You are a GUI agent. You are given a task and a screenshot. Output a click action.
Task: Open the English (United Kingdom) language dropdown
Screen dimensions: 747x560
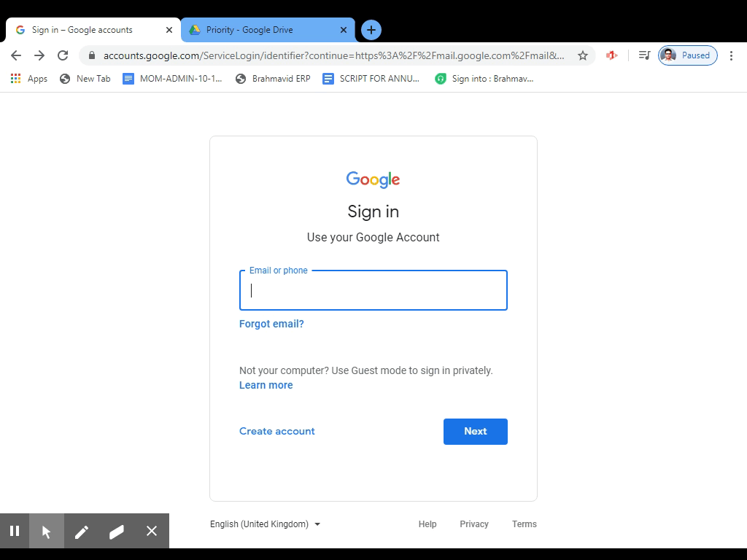point(266,524)
